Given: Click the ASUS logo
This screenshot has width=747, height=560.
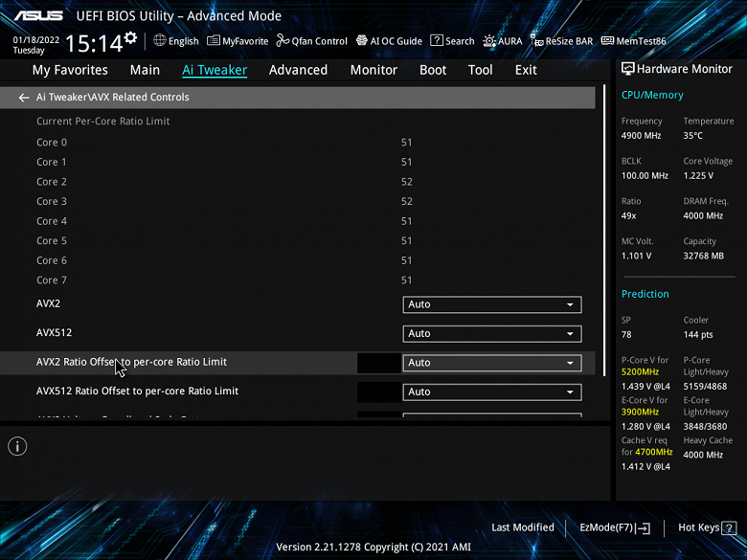Looking at the screenshot, I should pos(38,15).
